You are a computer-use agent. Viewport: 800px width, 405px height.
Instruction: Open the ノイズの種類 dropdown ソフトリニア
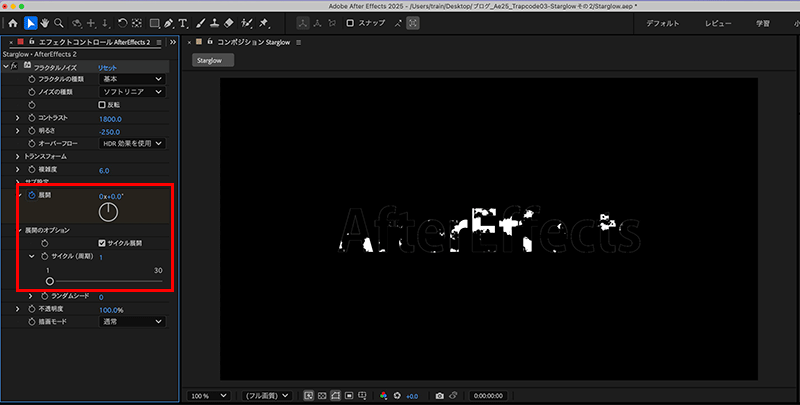tap(132, 92)
